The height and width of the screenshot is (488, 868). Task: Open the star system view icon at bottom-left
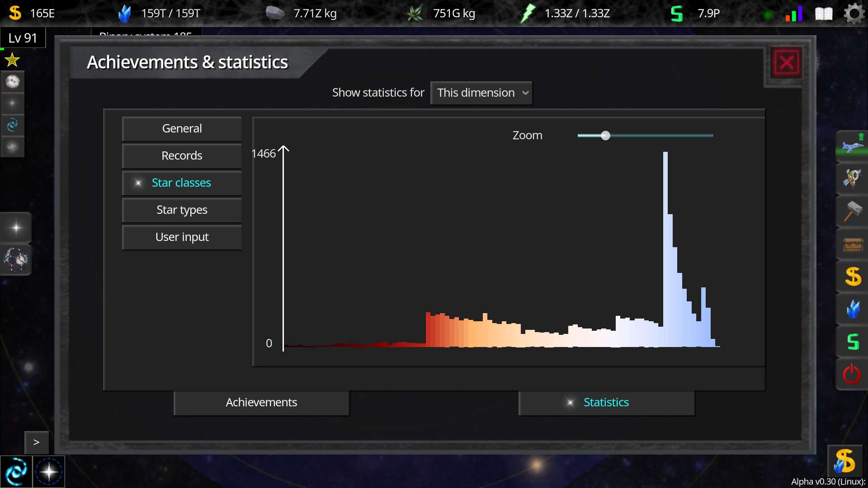pos(49,472)
